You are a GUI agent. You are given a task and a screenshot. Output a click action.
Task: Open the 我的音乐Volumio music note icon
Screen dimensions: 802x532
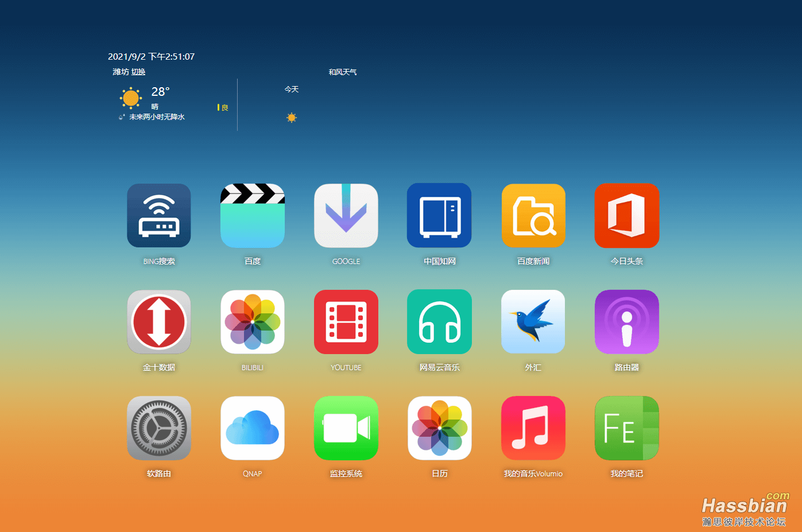click(533, 428)
